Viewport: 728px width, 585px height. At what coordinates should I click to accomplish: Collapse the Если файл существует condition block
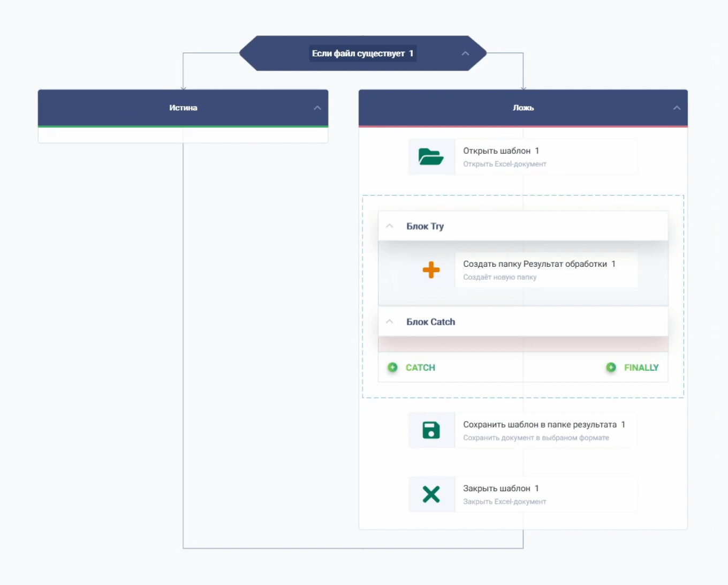[465, 54]
